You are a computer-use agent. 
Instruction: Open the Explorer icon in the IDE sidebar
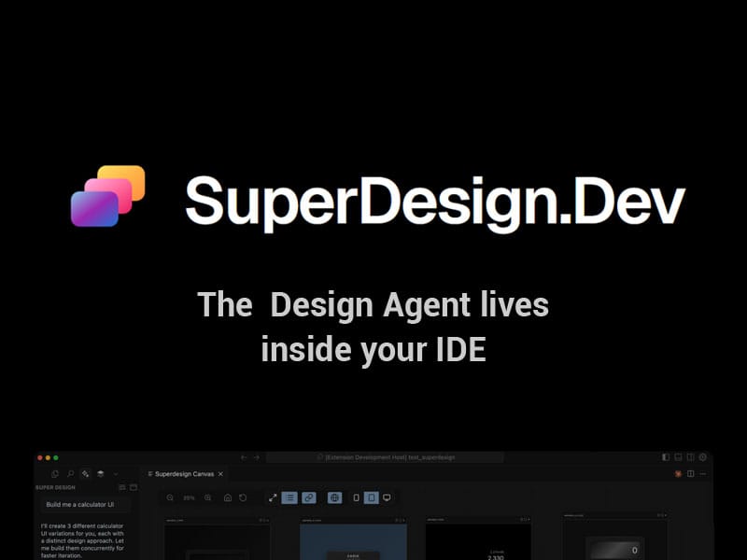pyautogui.click(x=55, y=474)
